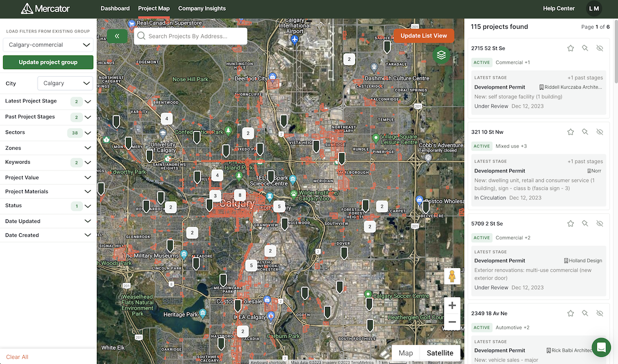Open Street View pegman icon
The width and height of the screenshot is (618, 364).
point(452,276)
